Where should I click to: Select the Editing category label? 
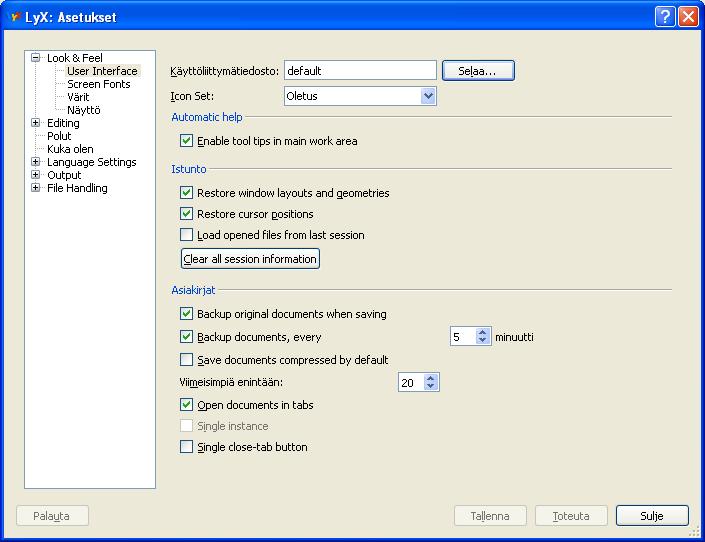click(x=63, y=123)
